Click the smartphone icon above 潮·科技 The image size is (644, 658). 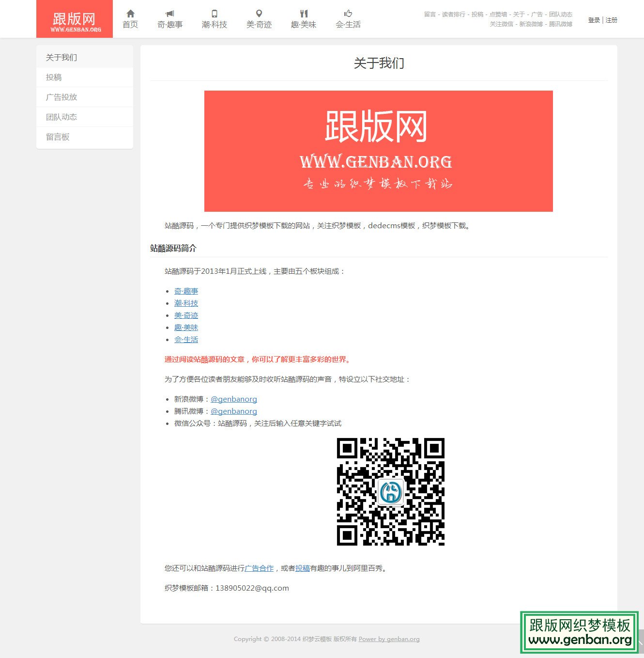point(214,14)
